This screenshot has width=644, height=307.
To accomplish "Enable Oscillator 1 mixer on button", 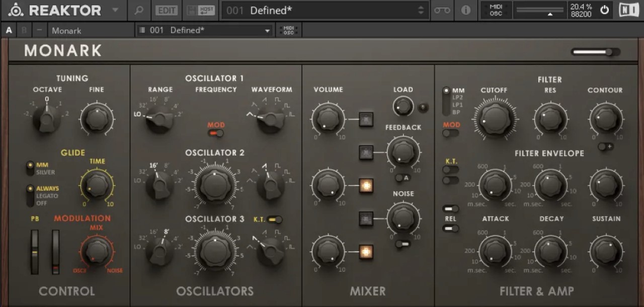I will tap(366, 119).
